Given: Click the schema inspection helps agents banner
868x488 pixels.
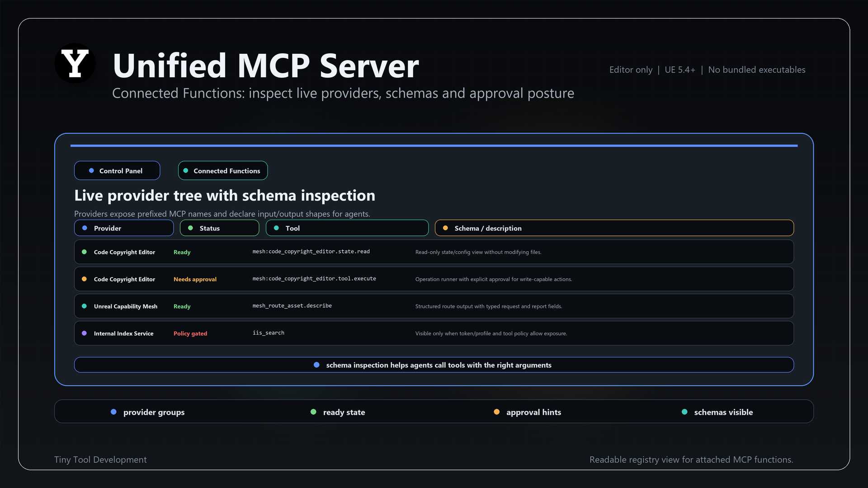Looking at the screenshot, I should click(434, 365).
